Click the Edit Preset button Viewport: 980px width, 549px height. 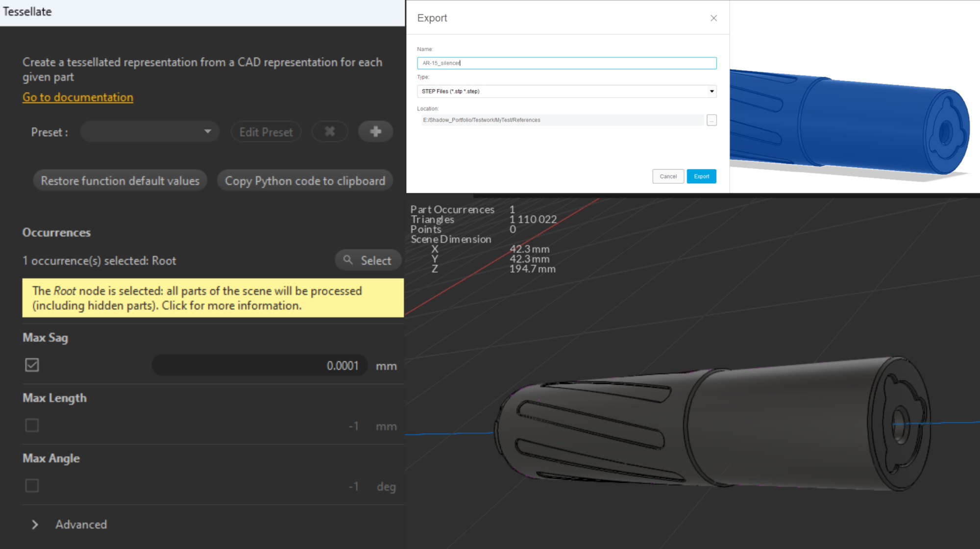(x=266, y=132)
